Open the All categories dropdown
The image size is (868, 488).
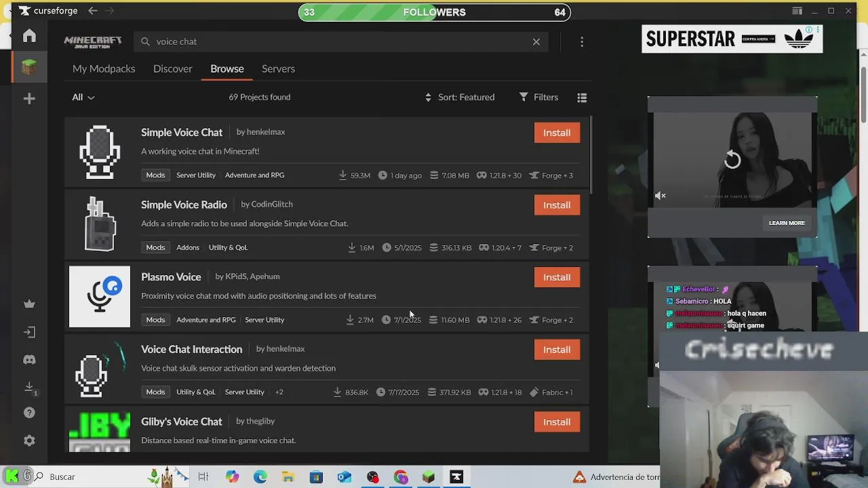(83, 98)
